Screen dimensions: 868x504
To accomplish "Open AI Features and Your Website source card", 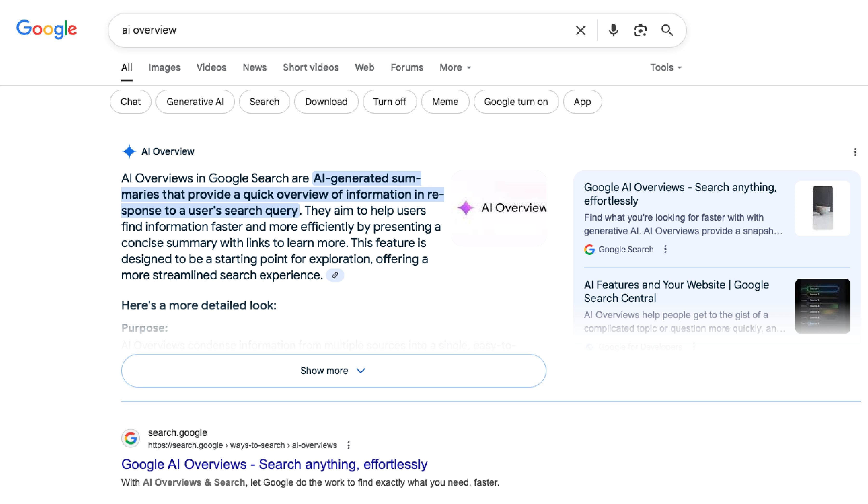I will (676, 291).
